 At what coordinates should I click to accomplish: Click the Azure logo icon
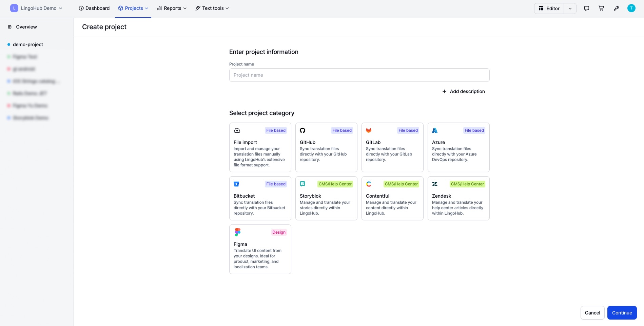click(435, 130)
